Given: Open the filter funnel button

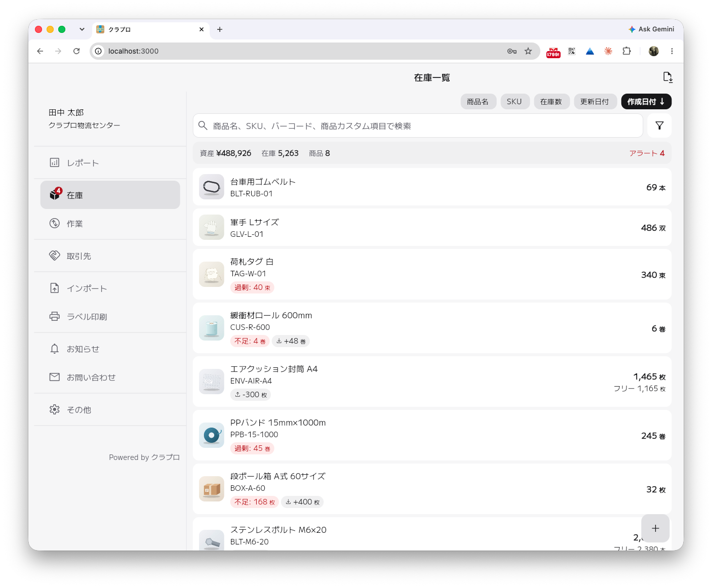Looking at the screenshot, I should (659, 125).
